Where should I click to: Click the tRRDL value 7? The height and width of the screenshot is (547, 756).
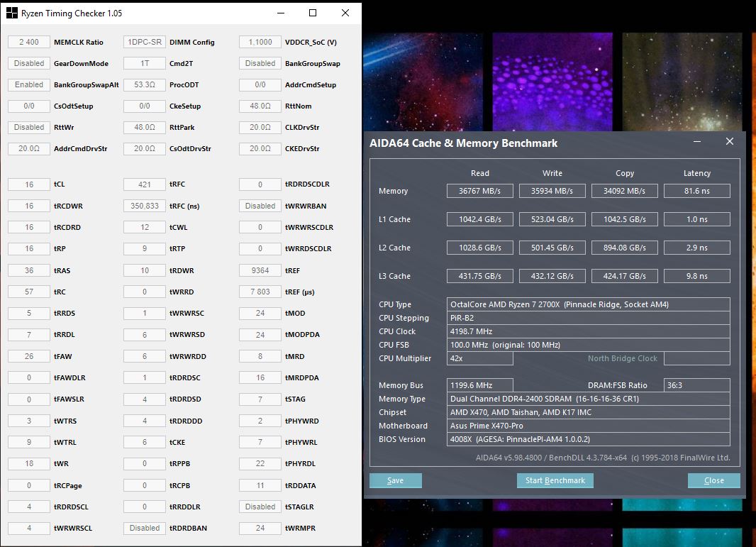click(x=29, y=334)
